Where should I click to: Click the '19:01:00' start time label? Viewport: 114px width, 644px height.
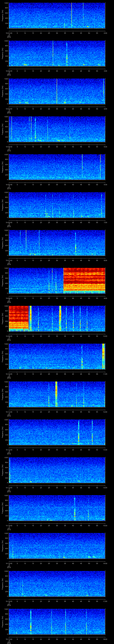[9, 33]
